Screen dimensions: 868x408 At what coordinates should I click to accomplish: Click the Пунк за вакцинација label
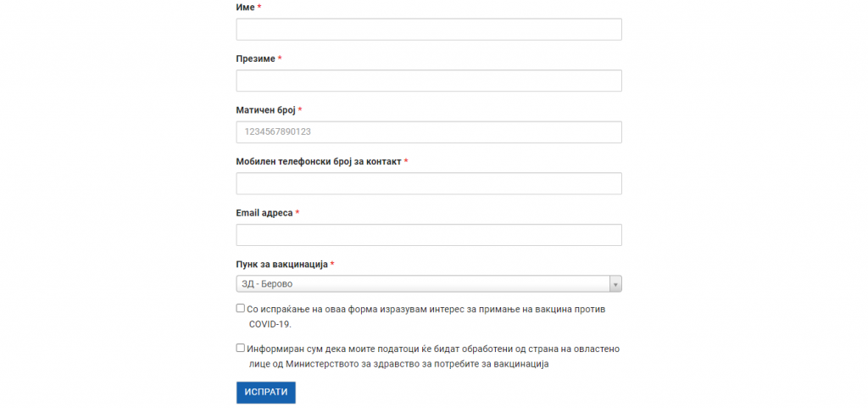(281, 265)
